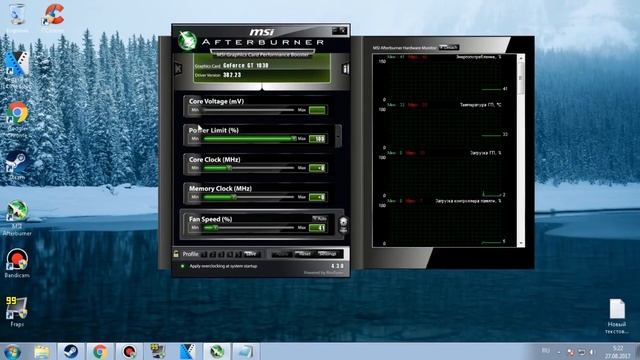Image resolution: width=640 pixels, height=360 pixels.
Task: Click the RU language indicator in tray
Action: (546, 351)
